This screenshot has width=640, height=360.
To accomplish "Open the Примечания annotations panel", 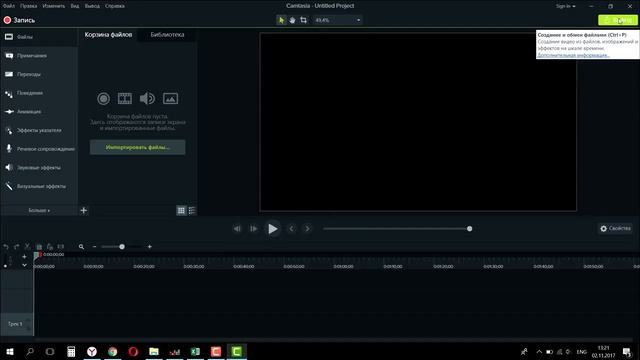I will click(x=39, y=56).
